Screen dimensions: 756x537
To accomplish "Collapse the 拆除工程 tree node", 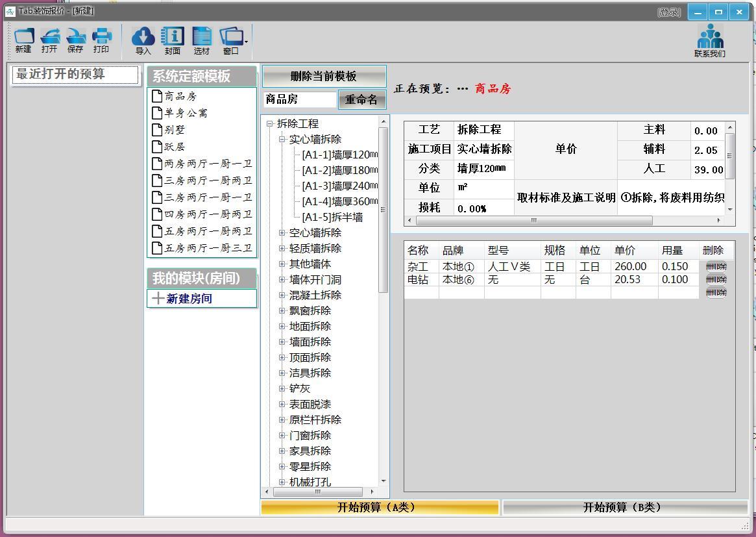I will [270, 123].
